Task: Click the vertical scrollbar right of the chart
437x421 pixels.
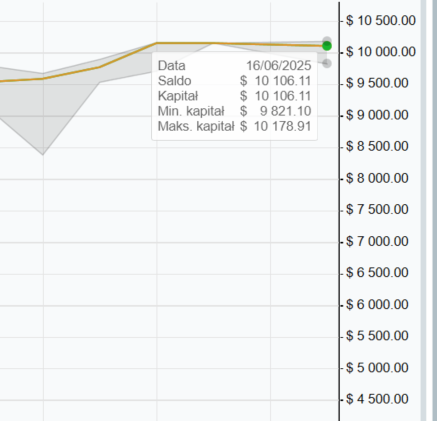Action: click(423, 210)
